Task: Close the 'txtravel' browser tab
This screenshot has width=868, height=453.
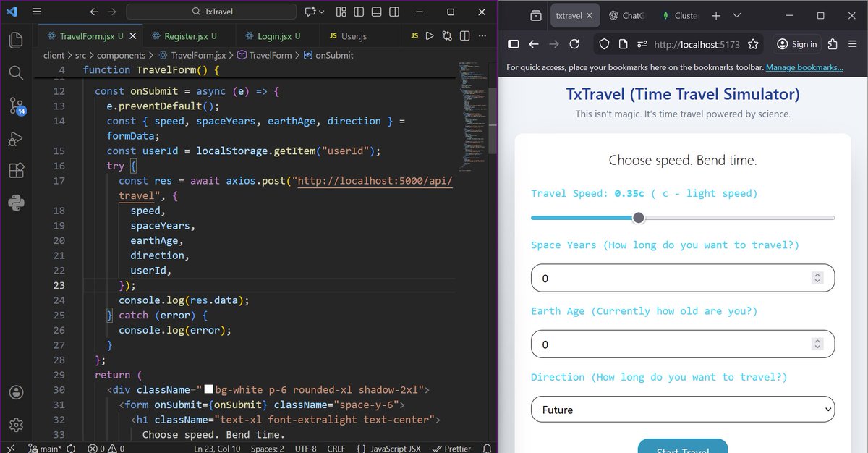Action: [x=590, y=16]
